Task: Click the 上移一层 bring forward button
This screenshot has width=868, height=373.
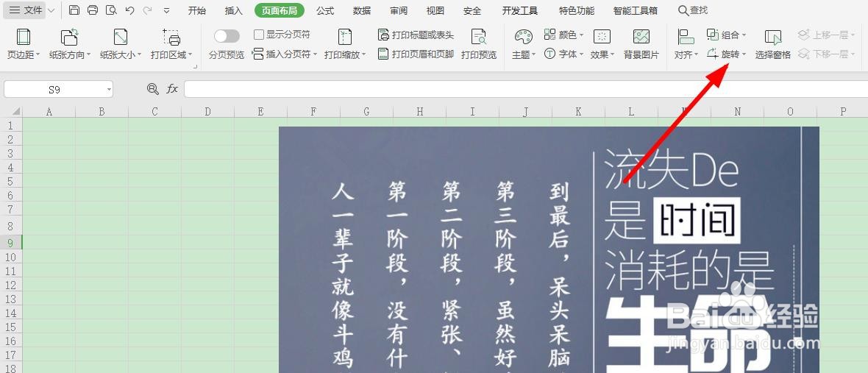Action: 827,35
